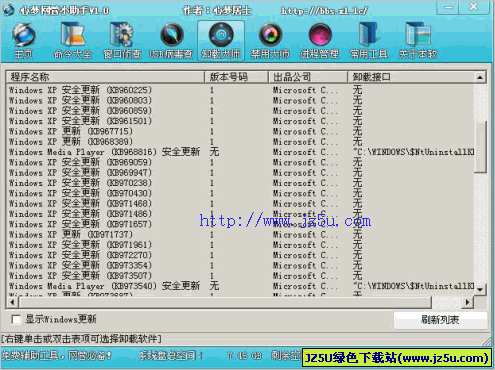The width and height of the screenshot is (495, 370).
Task: Click the uninstall path in KB968816 row
Action: (x=413, y=152)
